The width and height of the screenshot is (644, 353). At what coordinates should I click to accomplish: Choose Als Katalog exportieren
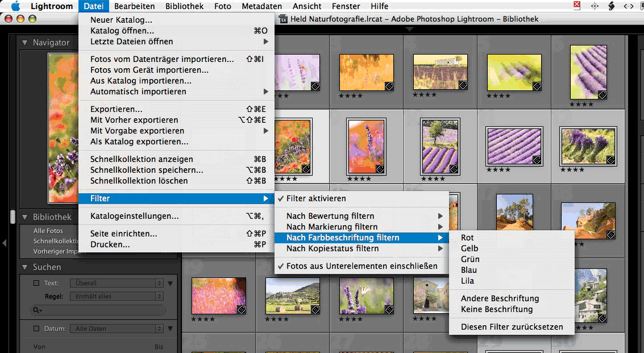coord(176,142)
